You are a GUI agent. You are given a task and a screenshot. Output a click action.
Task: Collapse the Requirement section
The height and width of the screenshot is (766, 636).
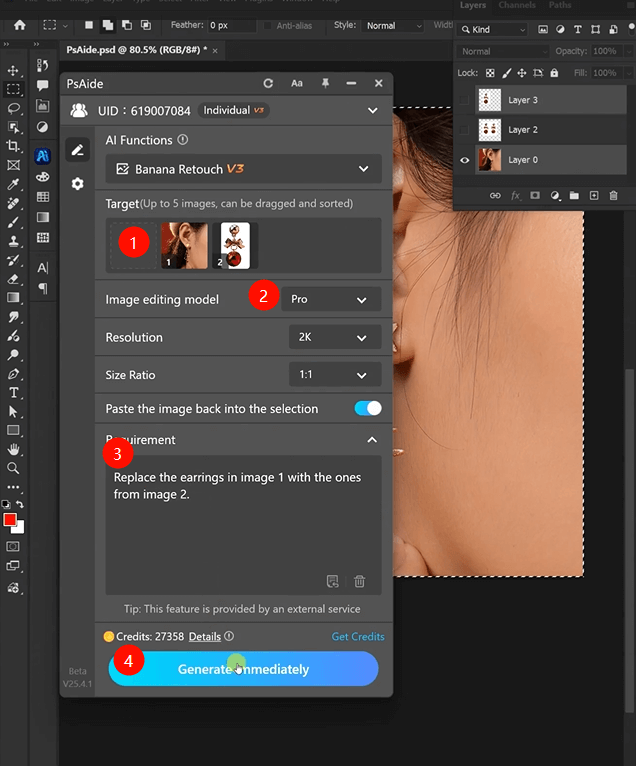pos(372,440)
